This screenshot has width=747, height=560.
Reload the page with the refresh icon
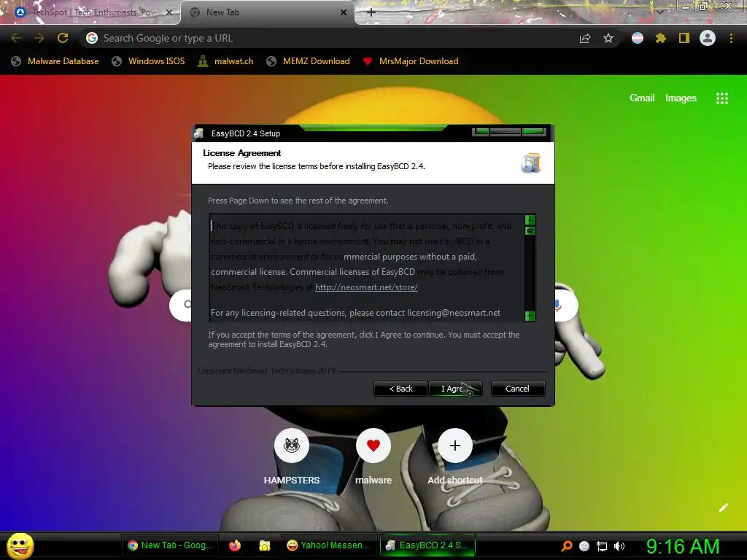click(63, 38)
